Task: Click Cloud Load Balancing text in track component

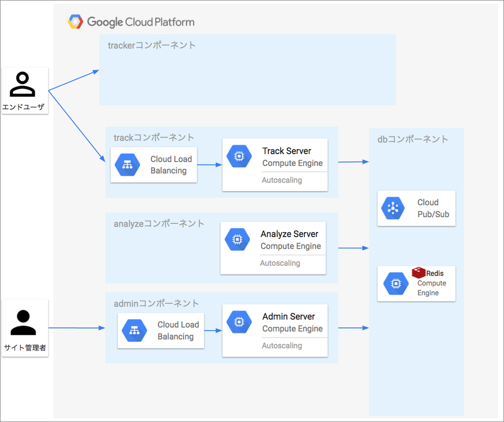Action: tap(171, 165)
